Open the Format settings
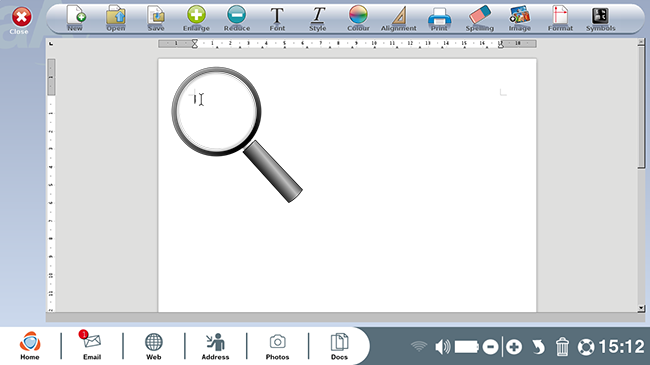 click(560, 18)
